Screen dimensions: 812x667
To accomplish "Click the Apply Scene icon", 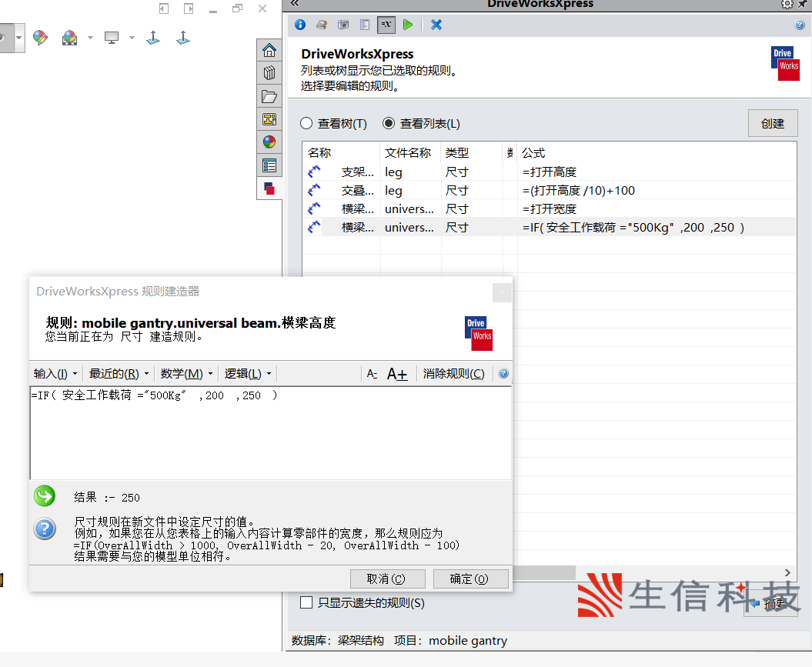I will pyautogui.click(x=69, y=37).
